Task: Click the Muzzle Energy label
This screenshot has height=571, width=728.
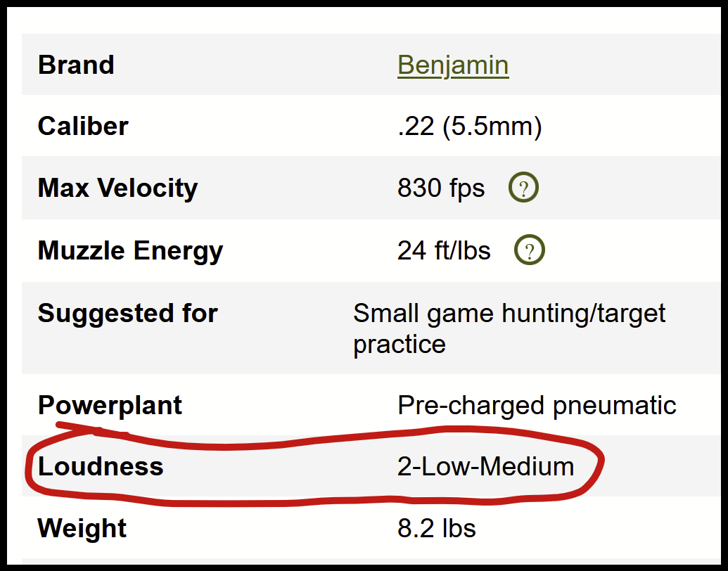Action: [x=130, y=251]
